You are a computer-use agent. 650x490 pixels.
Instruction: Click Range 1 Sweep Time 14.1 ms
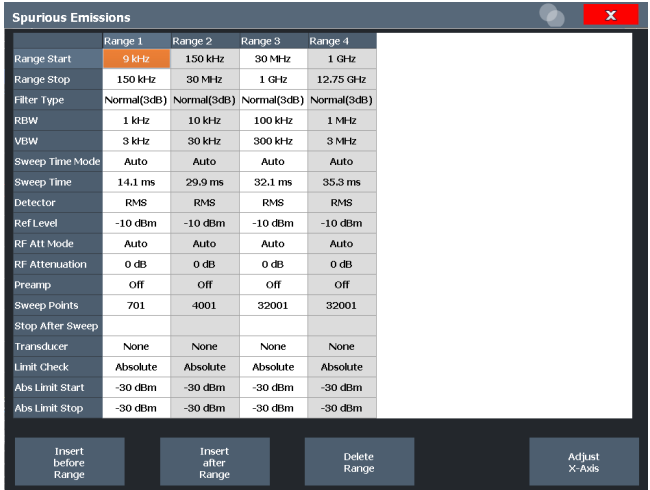coord(136,182)
